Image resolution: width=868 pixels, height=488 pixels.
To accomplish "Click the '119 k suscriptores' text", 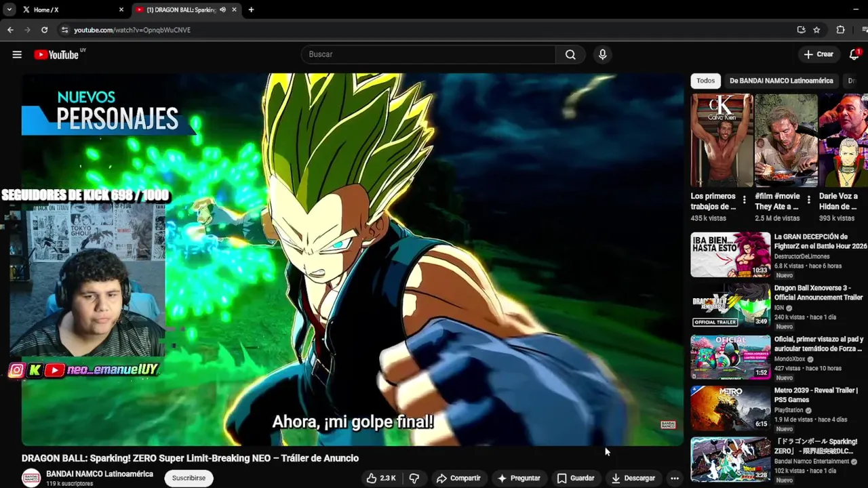I will 69,484.
